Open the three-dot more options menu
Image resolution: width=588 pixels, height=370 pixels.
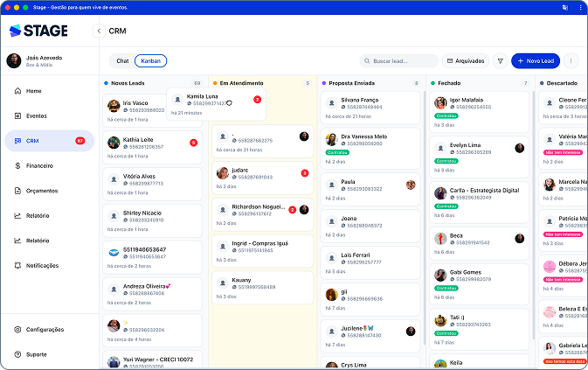coord(571,61)
